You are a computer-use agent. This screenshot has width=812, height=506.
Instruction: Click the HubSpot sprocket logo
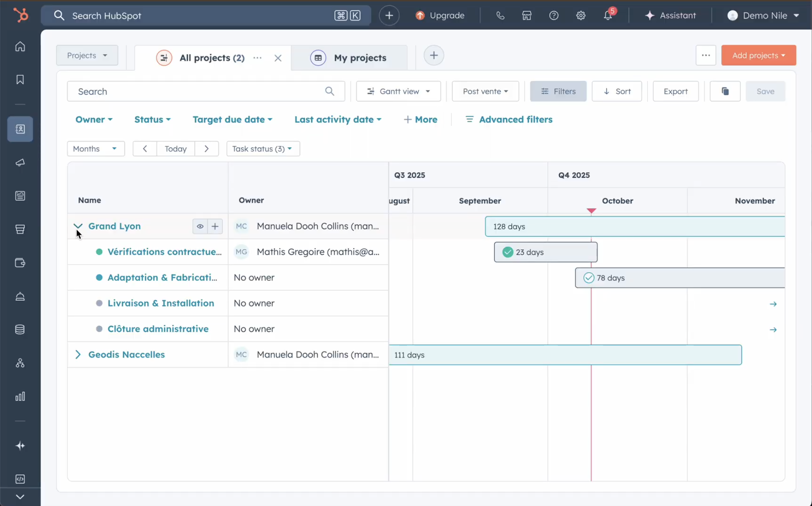tap(21, 15)
